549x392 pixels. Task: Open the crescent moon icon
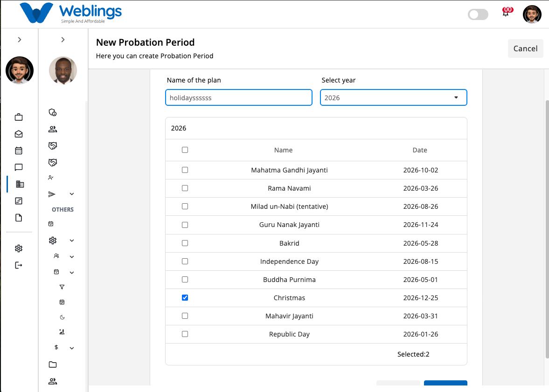(63, 317)
